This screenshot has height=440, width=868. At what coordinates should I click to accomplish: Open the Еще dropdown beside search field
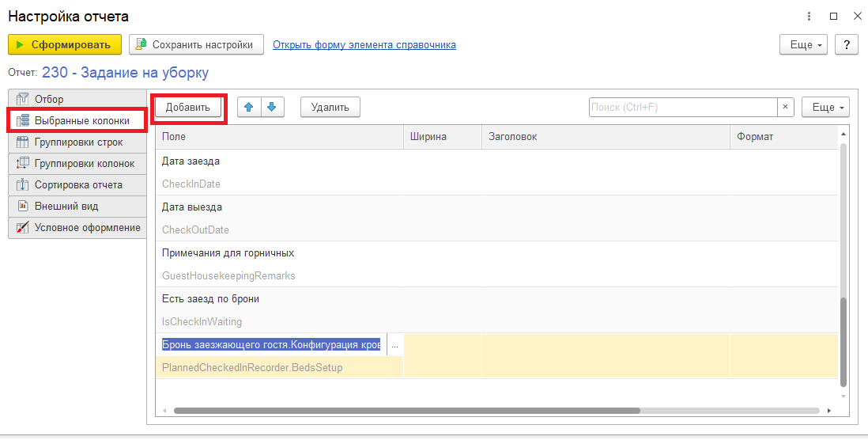click(x=825, y=108)
